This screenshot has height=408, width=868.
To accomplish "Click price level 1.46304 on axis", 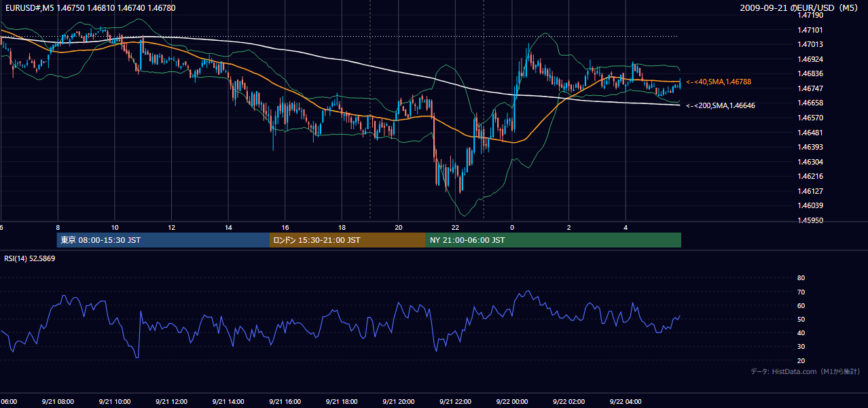I will point(811,162).
